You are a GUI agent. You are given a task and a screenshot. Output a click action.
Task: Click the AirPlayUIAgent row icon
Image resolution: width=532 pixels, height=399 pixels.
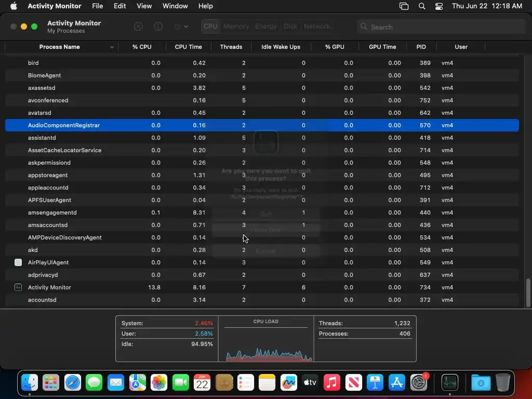18,262
